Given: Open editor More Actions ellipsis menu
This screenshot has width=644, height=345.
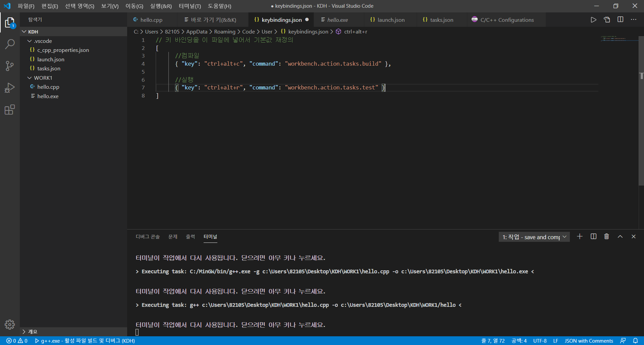Looking at the screenshot, I should tap(634, 20).
